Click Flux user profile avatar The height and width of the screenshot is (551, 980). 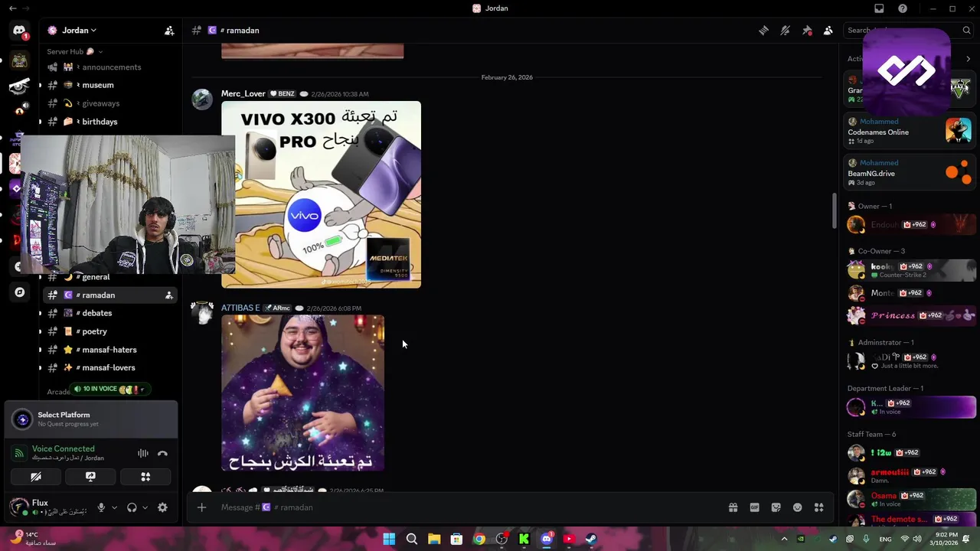pos(18,507)
